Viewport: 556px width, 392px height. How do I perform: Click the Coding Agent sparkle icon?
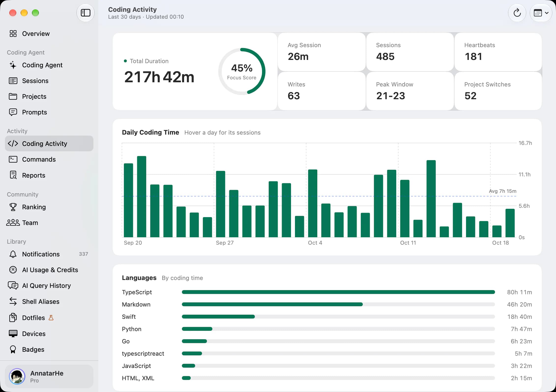[x=13, y=65]
